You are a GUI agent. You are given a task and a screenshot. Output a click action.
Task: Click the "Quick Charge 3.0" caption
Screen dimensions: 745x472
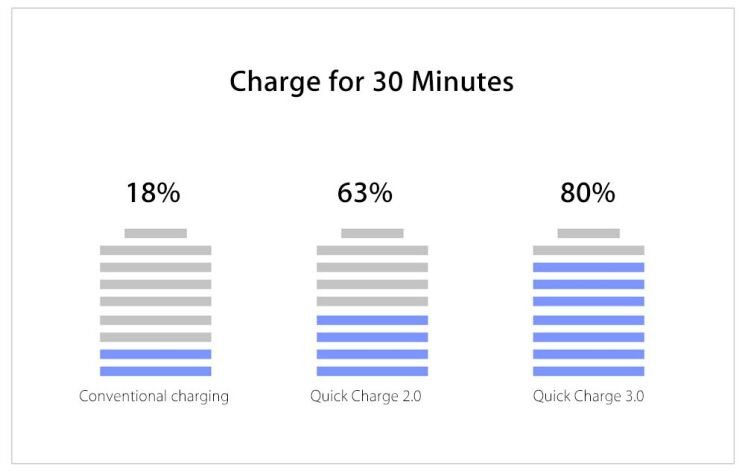click(x=588, y=396)
